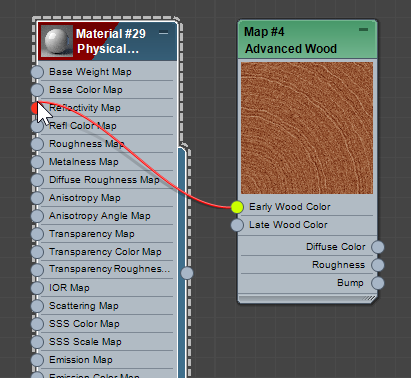The height and width of the screenshot is (378, 411).
Task: Select the Map #4 Advanced Wood title bar
Action: [x=308, y=40]
